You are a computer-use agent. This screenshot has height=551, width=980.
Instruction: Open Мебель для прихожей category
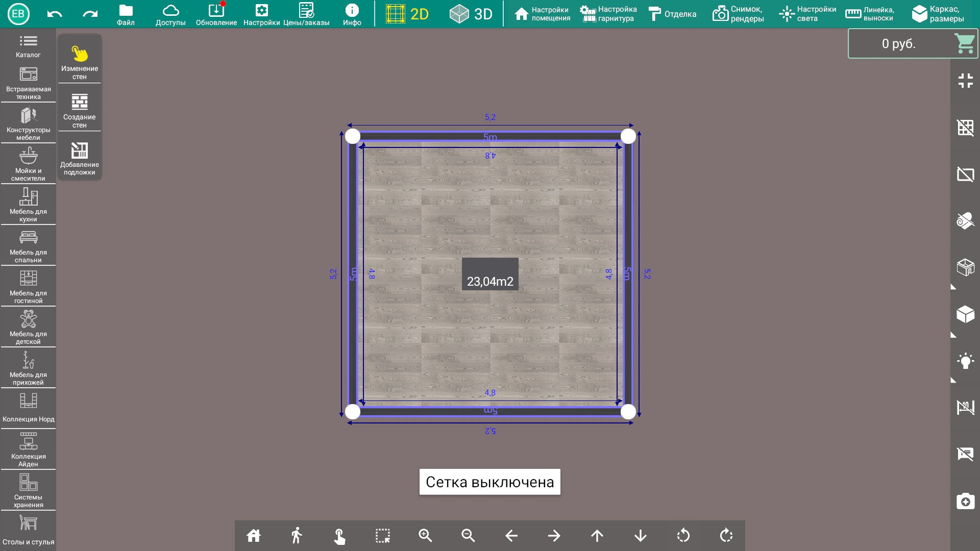coord(28,368)
